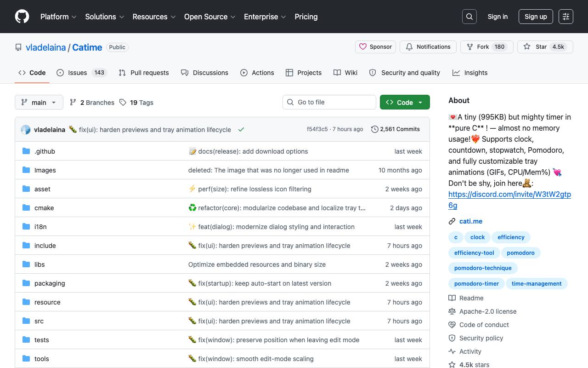Open the appearance settings icon button
Viewport: 588px width, 368px height.
pos(566,17)
